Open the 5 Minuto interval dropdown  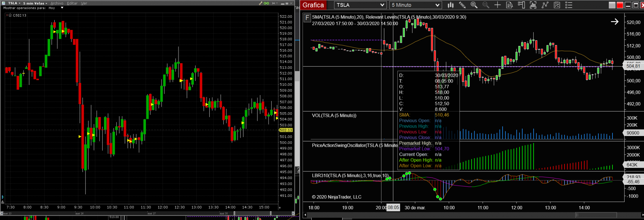(415, 5)
